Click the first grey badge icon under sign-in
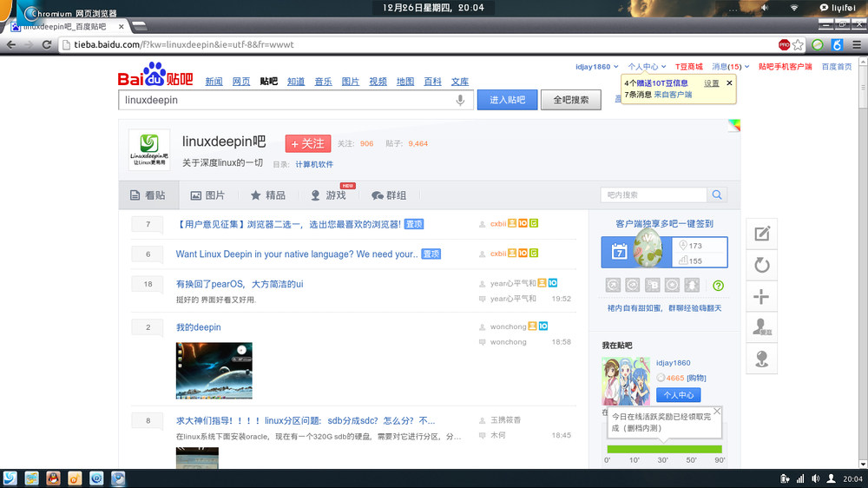Screen dimensions: 868x488 point(613,285)
